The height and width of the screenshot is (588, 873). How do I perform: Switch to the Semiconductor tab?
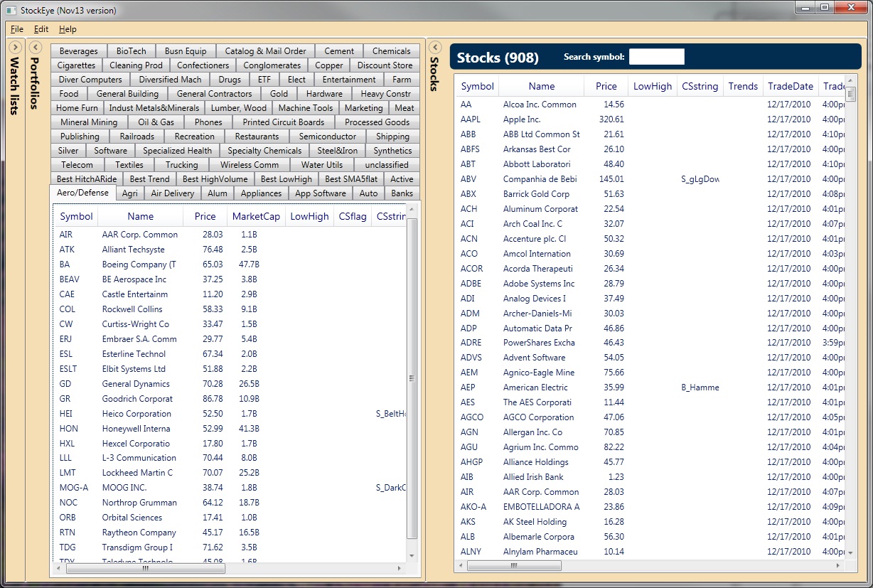(328, 137)
